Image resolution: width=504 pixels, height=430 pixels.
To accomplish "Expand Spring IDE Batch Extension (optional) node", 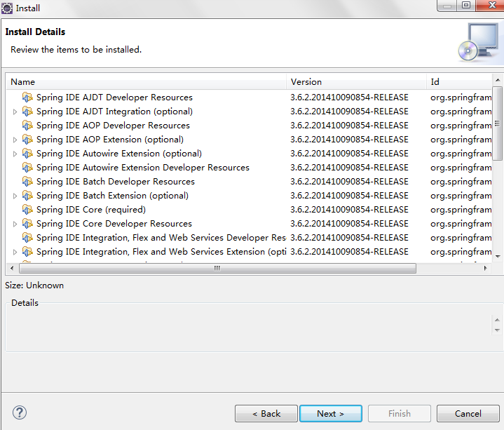I will (15, 196).
